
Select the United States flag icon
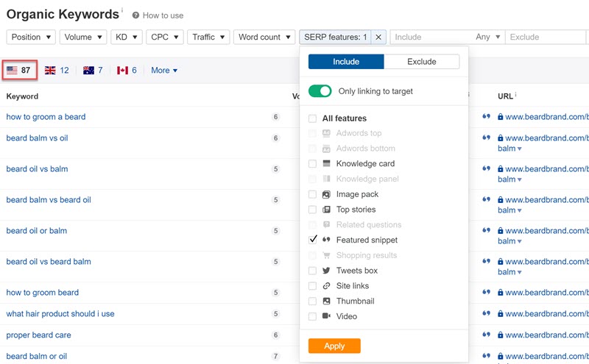tap(12, 70)
